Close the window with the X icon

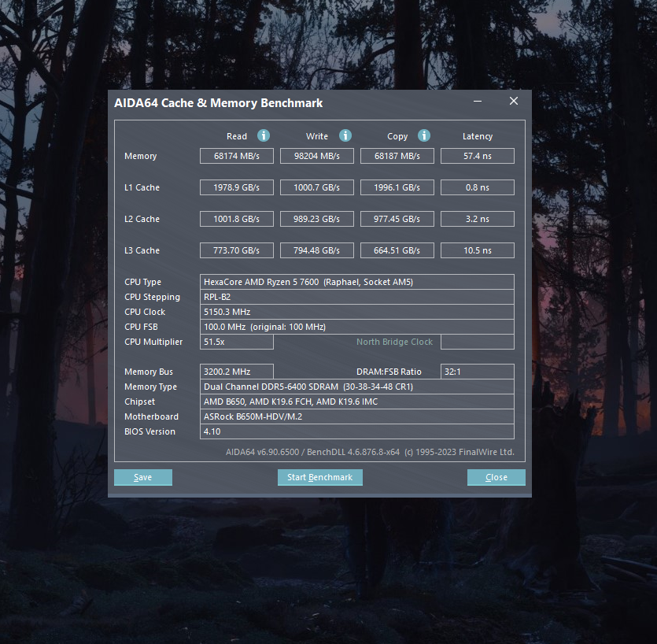point(514,102)
